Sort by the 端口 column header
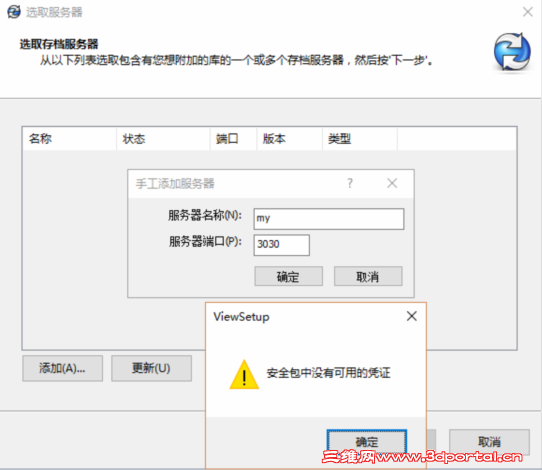The height and width of the screenshot is (470, 542). (233, 139)
